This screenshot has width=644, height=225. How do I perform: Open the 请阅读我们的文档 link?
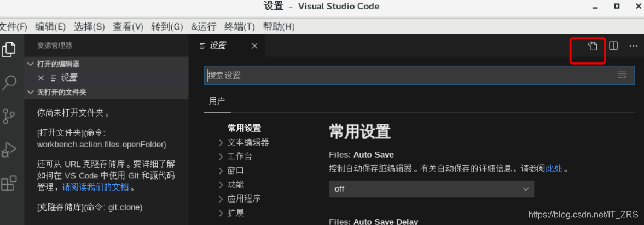95,188
